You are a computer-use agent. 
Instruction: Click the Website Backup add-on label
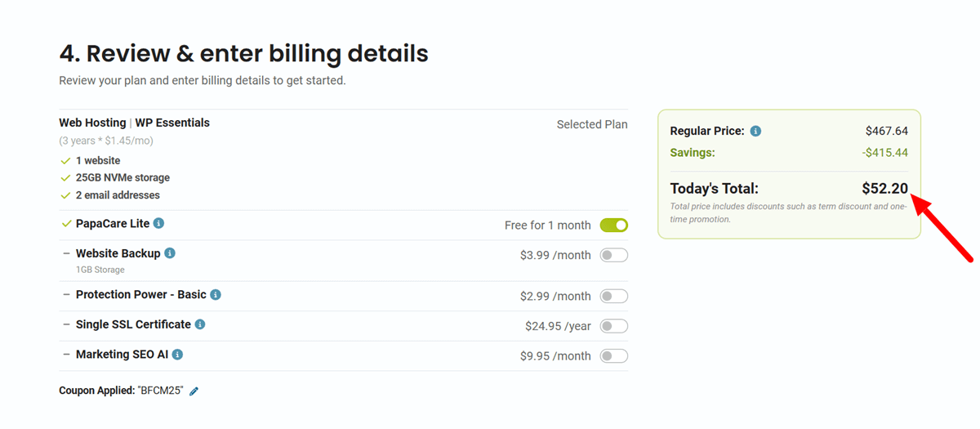coord(118,253)
